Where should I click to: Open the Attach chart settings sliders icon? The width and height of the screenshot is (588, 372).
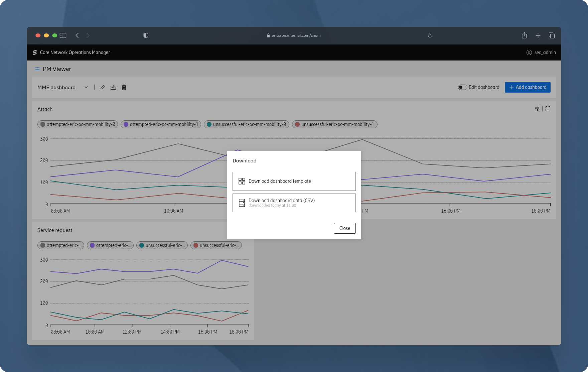click(537, 109)
